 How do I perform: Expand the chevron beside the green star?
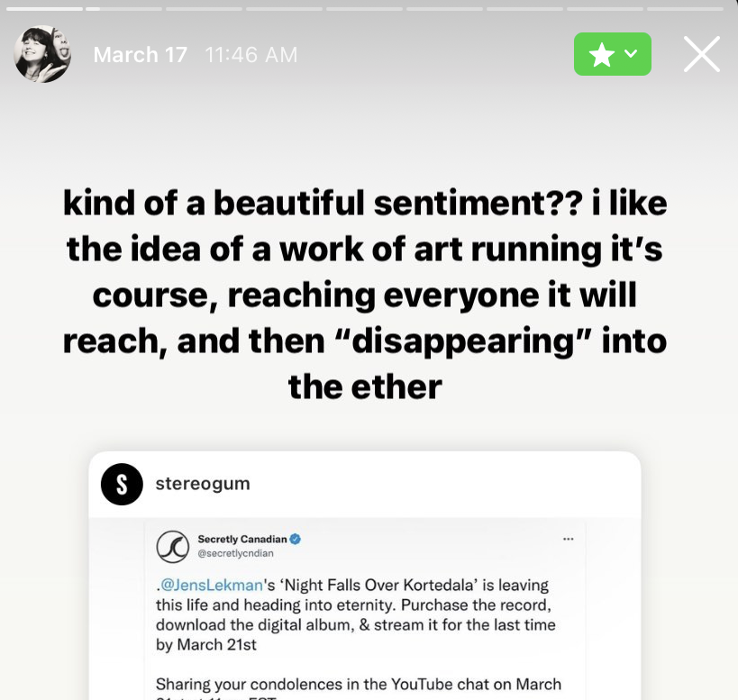pos(631,54)
